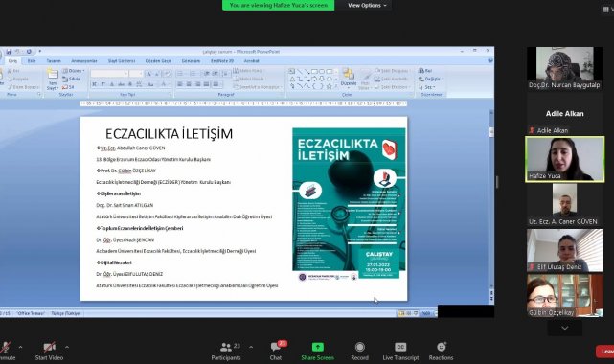Open View Options dropdown
The image size is (614, 364).
(367, 5)
